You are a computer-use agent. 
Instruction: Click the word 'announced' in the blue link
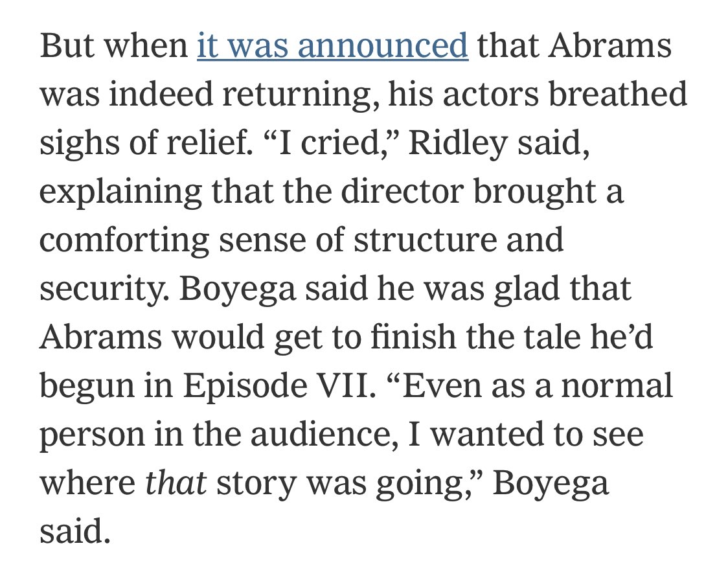click(383, 45)
